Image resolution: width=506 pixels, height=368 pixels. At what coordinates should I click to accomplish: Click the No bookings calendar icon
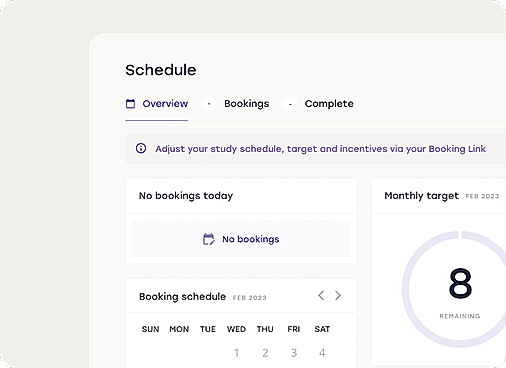click(x=209, y=239)
